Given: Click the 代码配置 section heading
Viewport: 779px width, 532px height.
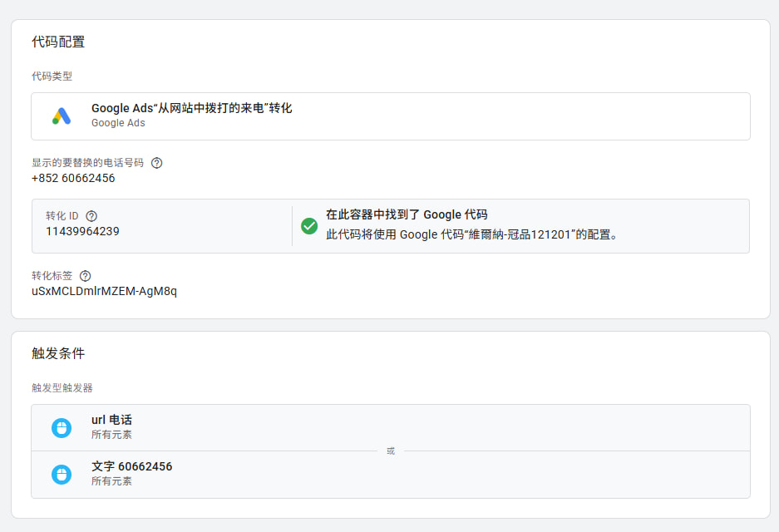Looking at the screenshot, I should pos(58,42).
